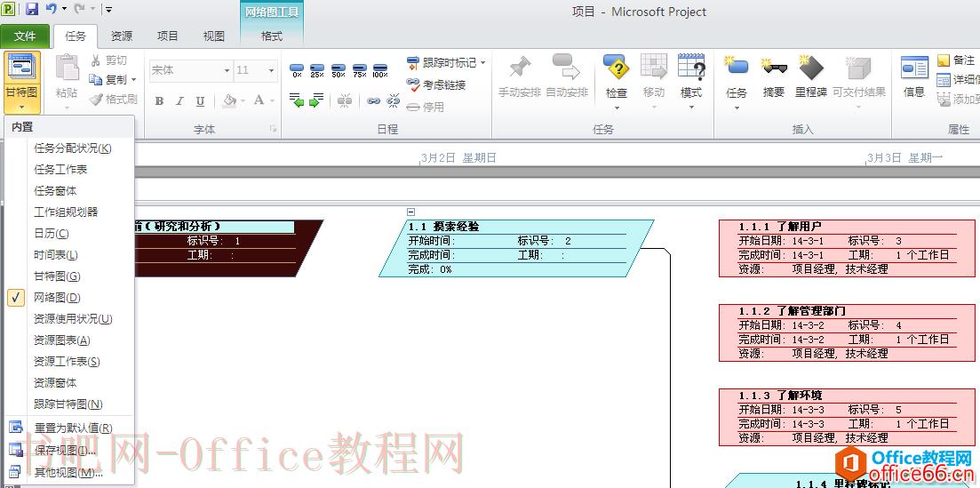The width and height of the screenshot is (980, 488).
Task: Toggle underline formatting
Action: point(200,100)
